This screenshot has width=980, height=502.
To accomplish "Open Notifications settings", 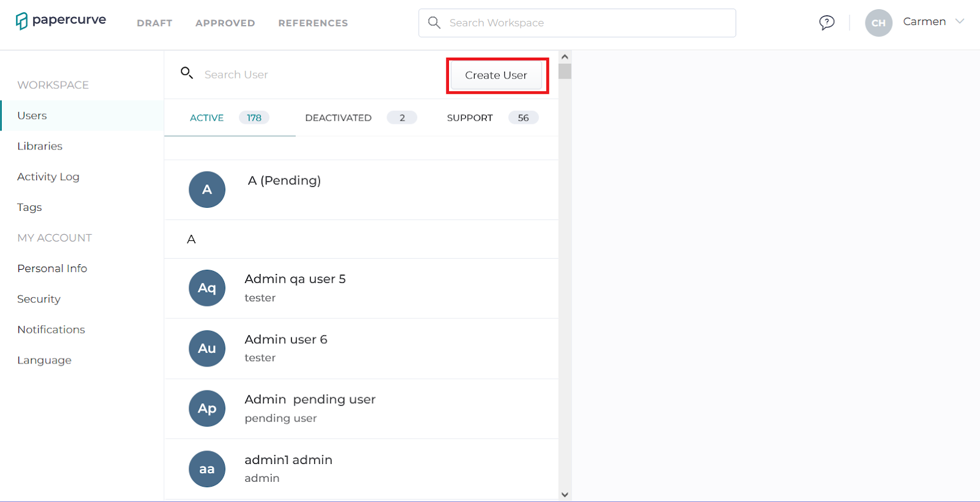I will pos(51,330).
